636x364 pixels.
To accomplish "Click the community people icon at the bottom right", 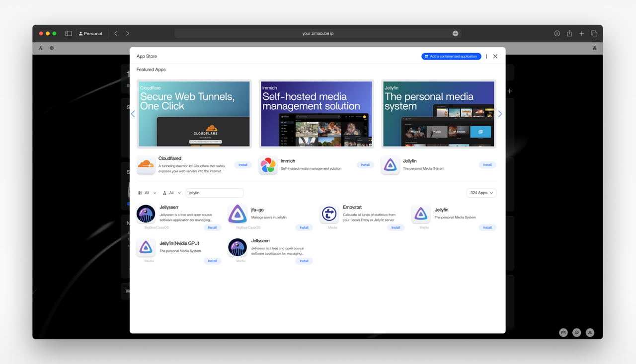I will tap(590, 333).
